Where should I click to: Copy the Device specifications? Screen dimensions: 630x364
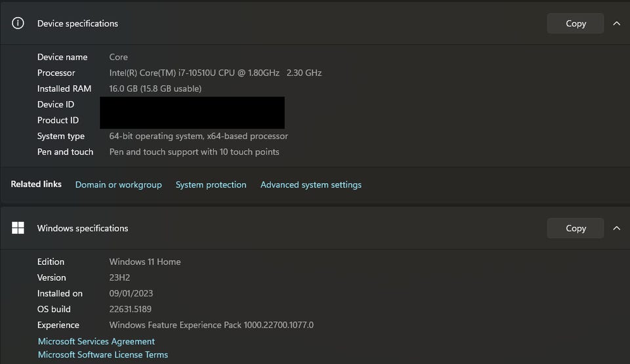point(576,23)
